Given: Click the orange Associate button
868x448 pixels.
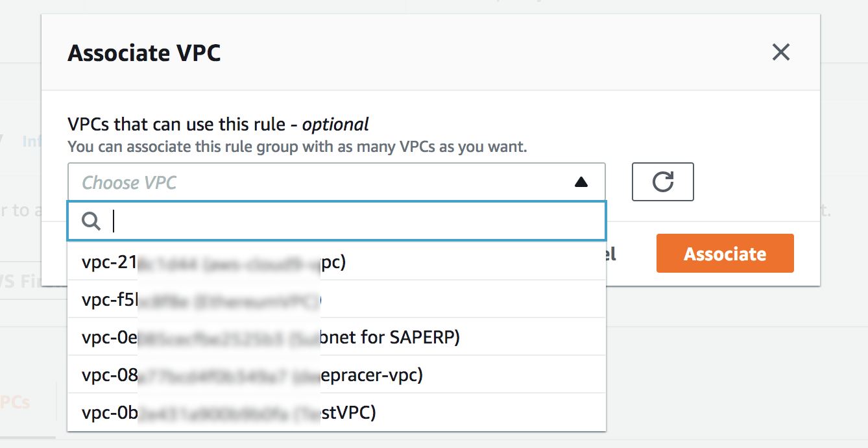Looking at the screenshot, I should click(x=725, y=253).
